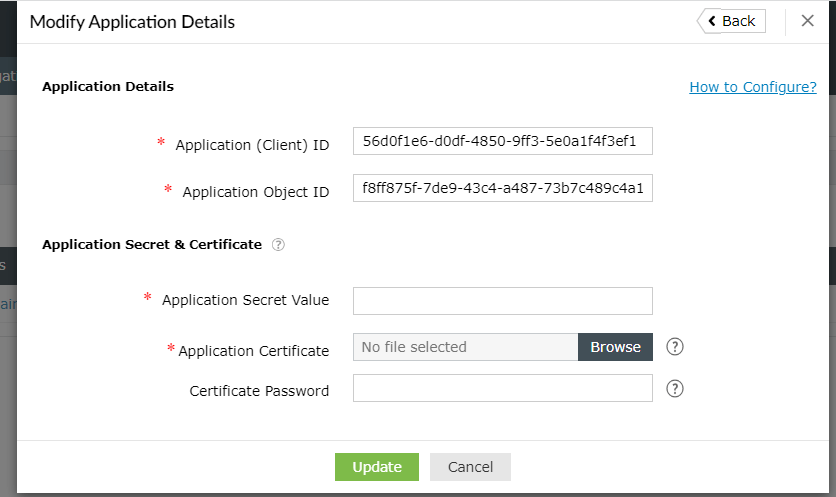Click the Certificate Password label
836x497 pixels.
(x=259, y=391)
